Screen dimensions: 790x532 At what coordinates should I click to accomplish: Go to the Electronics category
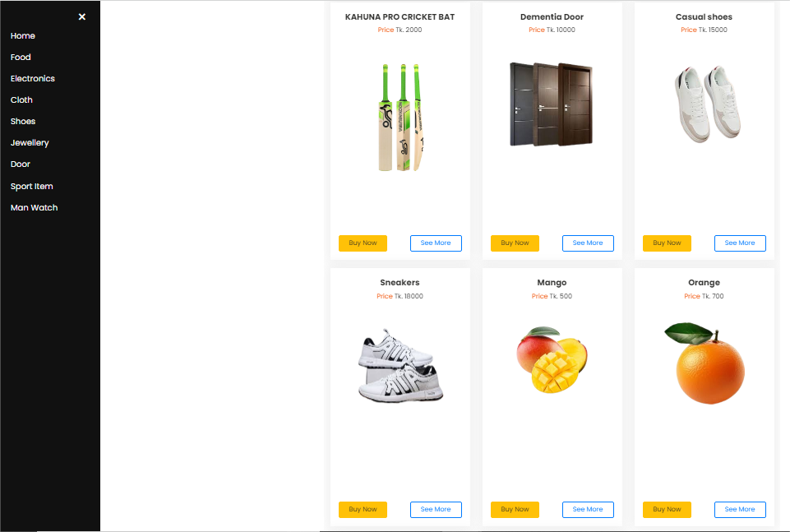(33, 79)
